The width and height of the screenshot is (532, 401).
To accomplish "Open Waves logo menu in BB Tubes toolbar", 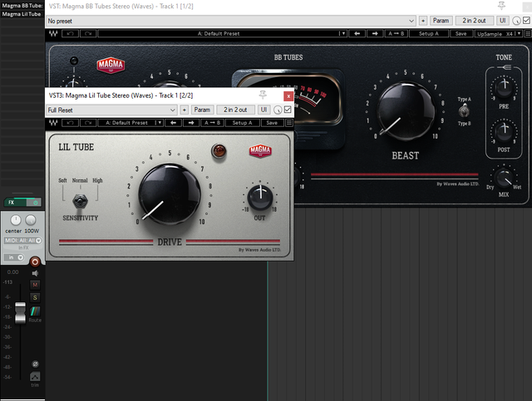I will pos(53,33).
